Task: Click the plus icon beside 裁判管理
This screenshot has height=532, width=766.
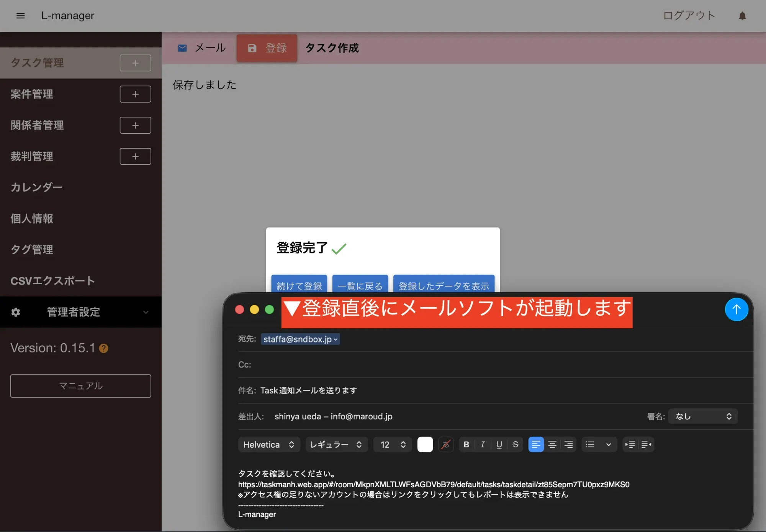Action: coord(135,156)
